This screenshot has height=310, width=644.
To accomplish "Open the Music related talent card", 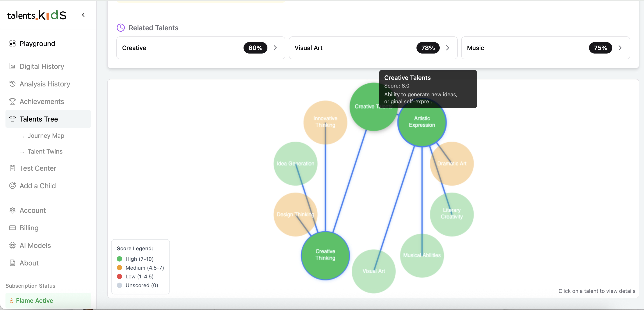I will [x=546, y=48].
